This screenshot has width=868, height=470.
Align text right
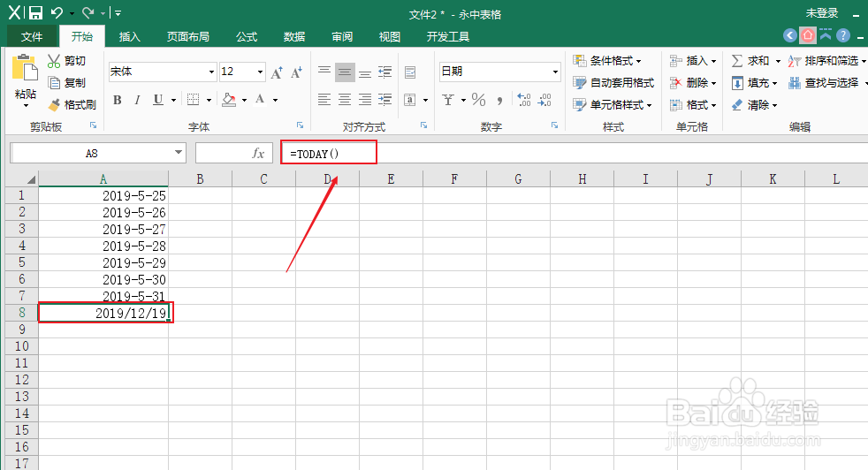365,100
